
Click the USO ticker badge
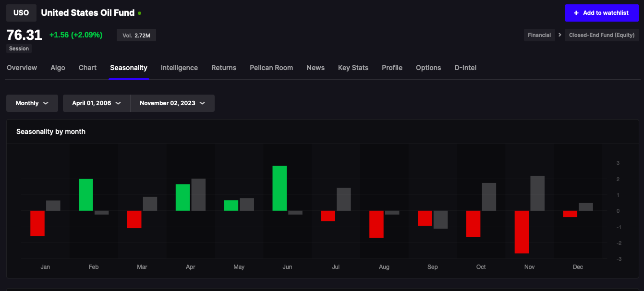21,13
